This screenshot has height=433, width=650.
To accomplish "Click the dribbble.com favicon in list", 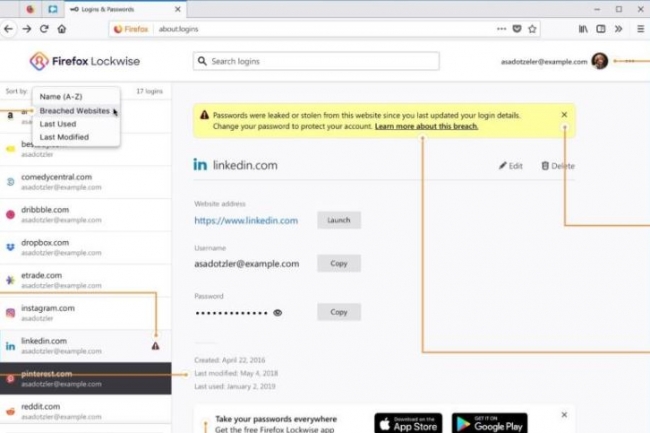I will (x=10, y=215).
